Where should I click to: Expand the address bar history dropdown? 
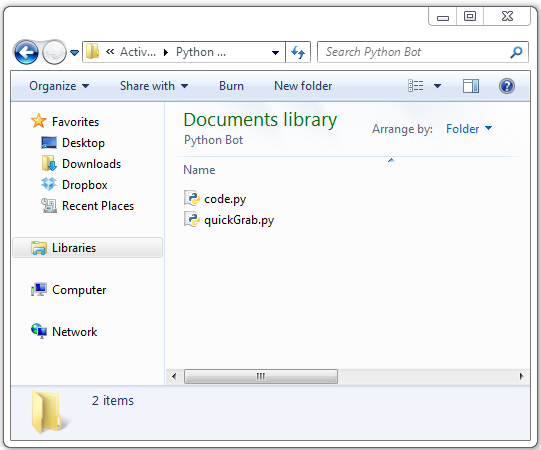click(x=275, y=53)
